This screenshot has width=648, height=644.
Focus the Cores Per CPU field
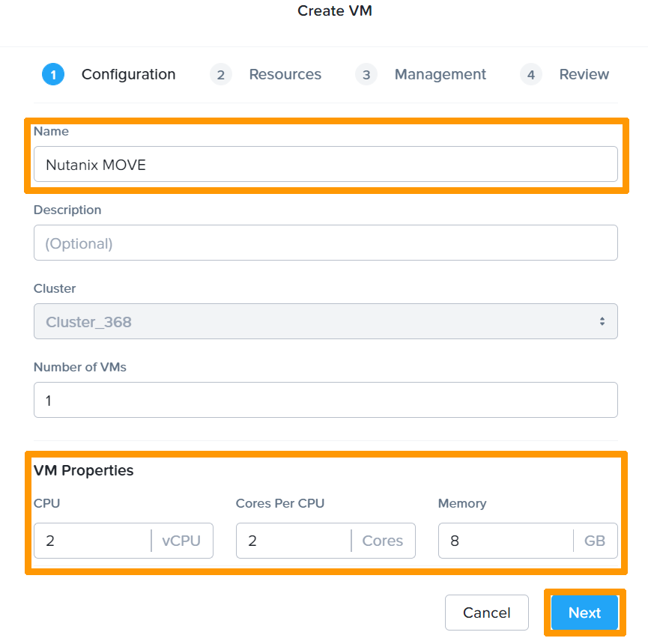point(292,541)
